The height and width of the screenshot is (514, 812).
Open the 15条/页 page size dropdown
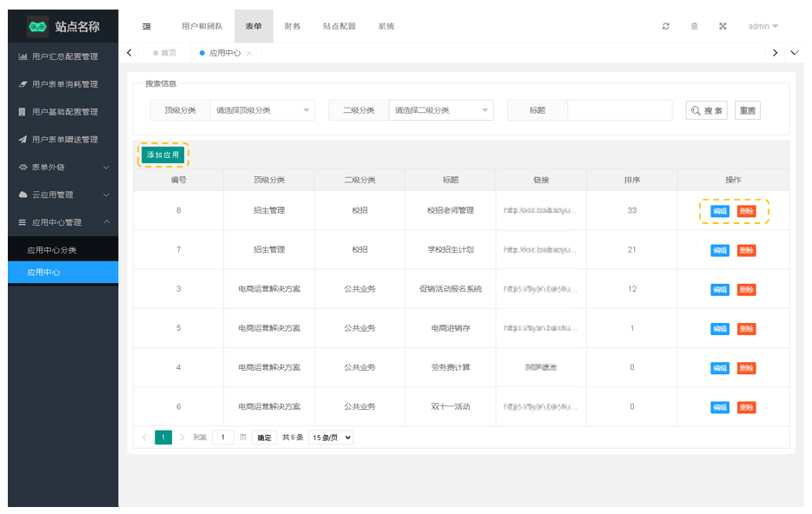pos(331,438)
